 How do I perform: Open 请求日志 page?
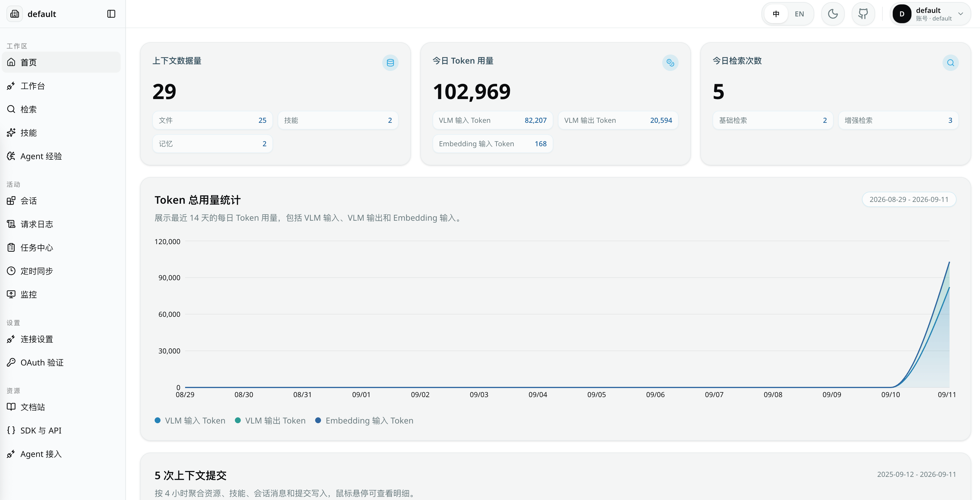[x=61, y=224]
